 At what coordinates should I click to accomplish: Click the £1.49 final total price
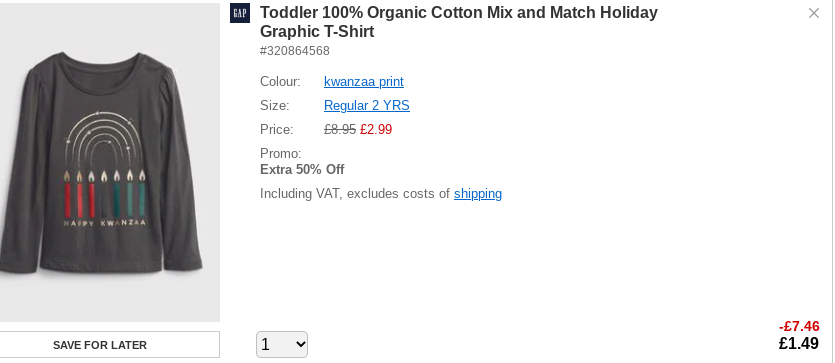click(799, 344)
